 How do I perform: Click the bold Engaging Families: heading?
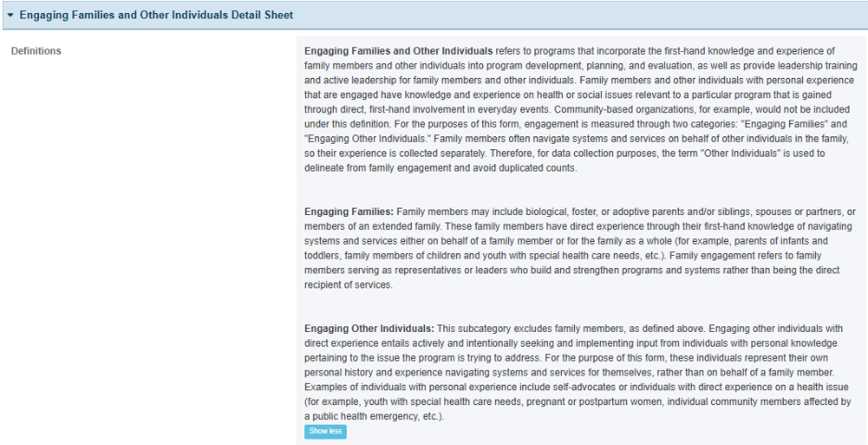pyautogui.click(x=350, y=212)
